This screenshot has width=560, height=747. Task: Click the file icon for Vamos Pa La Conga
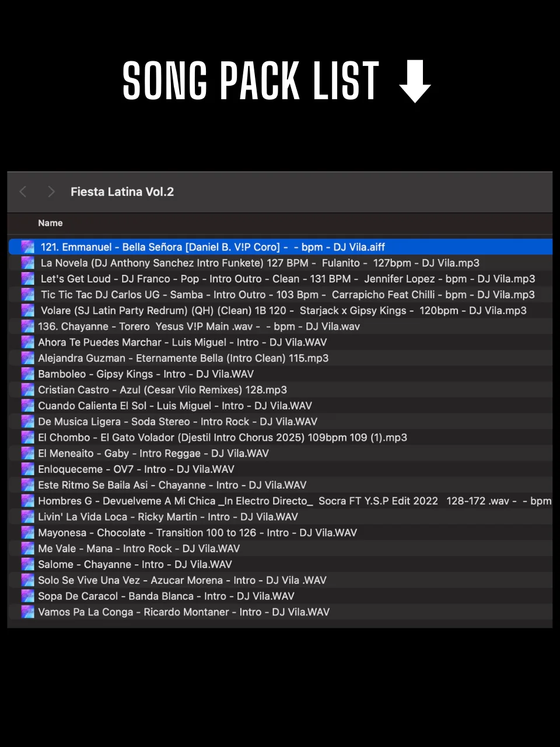click(x=27, y=612)
